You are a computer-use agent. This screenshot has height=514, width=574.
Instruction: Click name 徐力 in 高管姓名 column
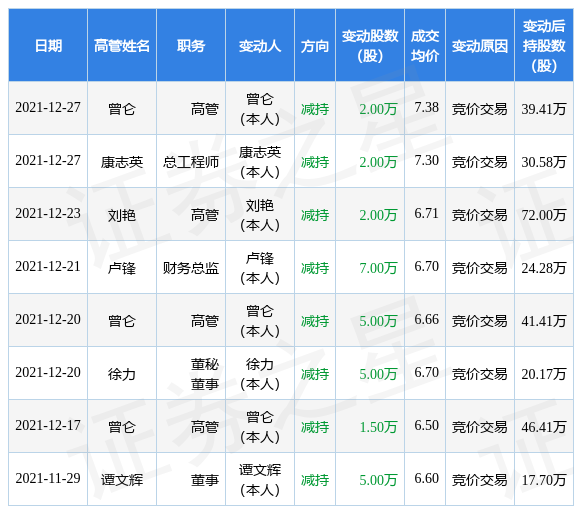click(x=122, y=374)
